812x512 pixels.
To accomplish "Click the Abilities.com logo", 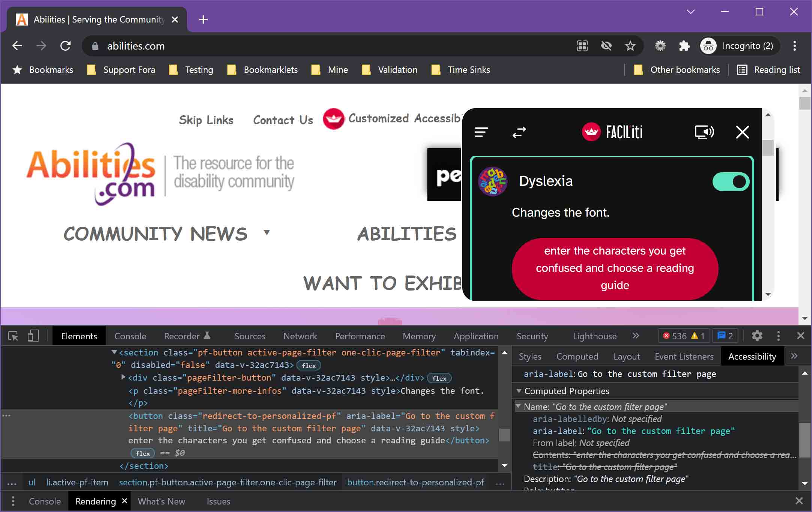I will [91, 173].
